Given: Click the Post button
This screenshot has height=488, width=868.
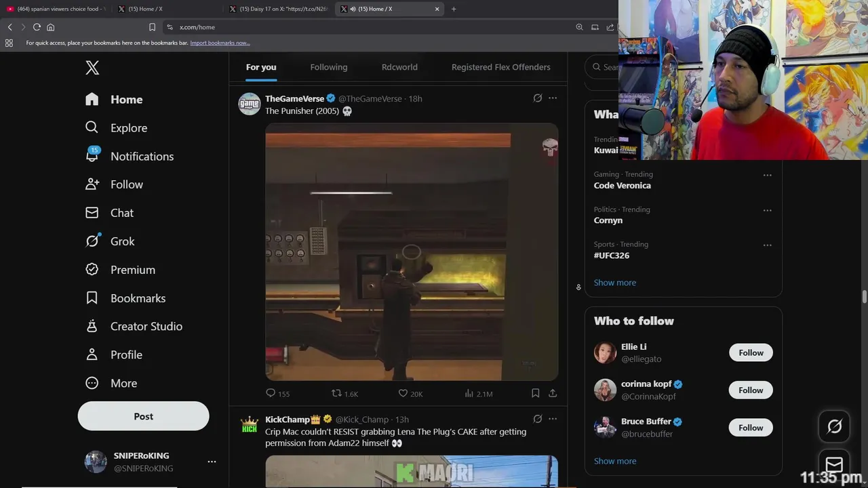Looking at the screenshot, I should point(143,416).
